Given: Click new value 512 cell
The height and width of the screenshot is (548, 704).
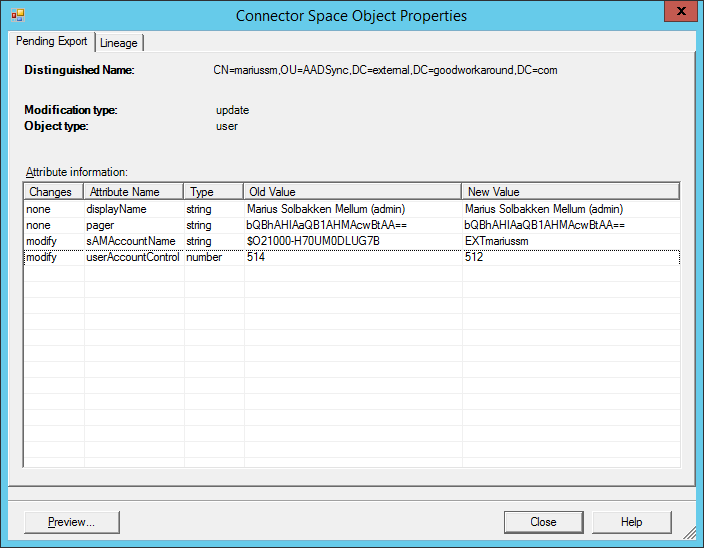Looking at the screenshot, I should [475, 257].
